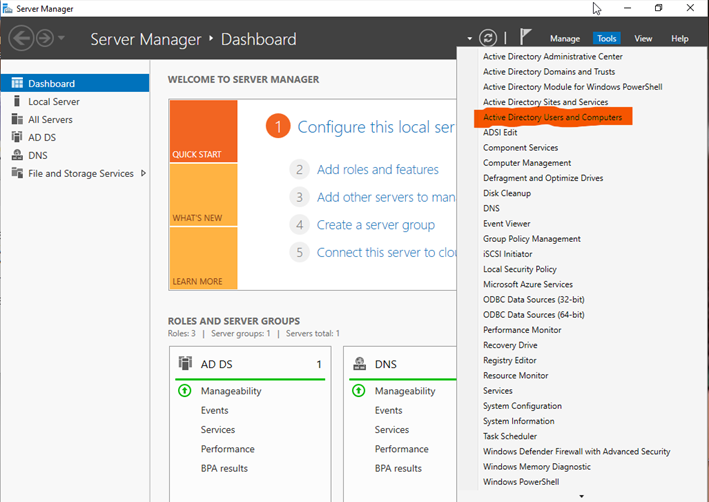The height and width of the screenshot is (502, 709).
Task: Open the Tools menu
Action: point(606,39)
